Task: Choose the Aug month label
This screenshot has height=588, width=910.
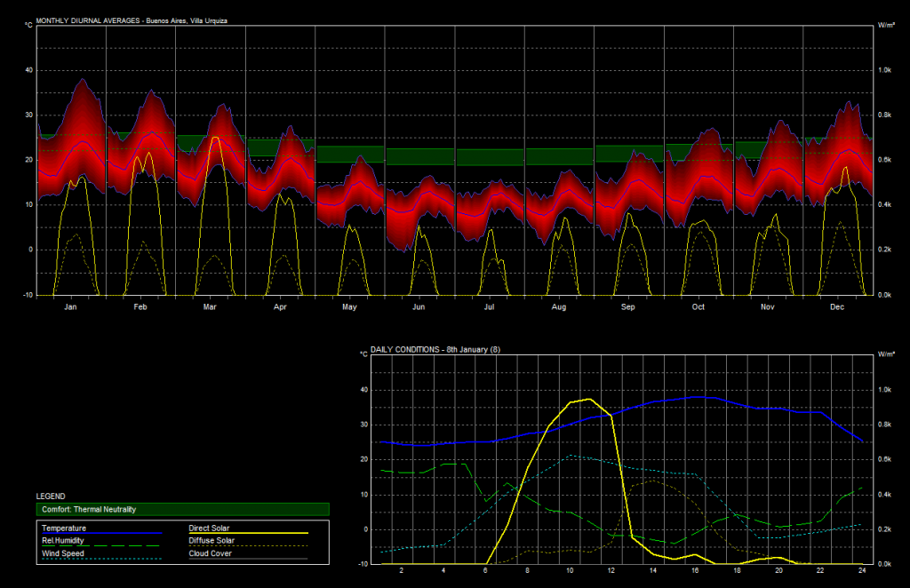Action: (559, 307)
